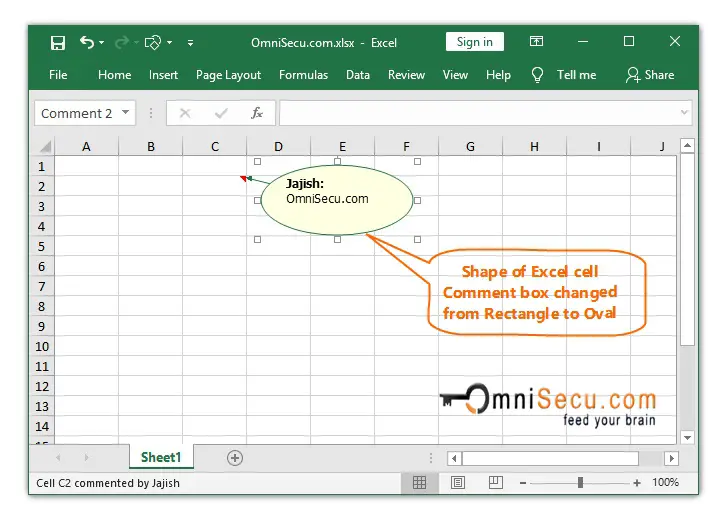This screenshot has width=722, height=525.
Task: Click the Share button
Action: click(650, 75)
